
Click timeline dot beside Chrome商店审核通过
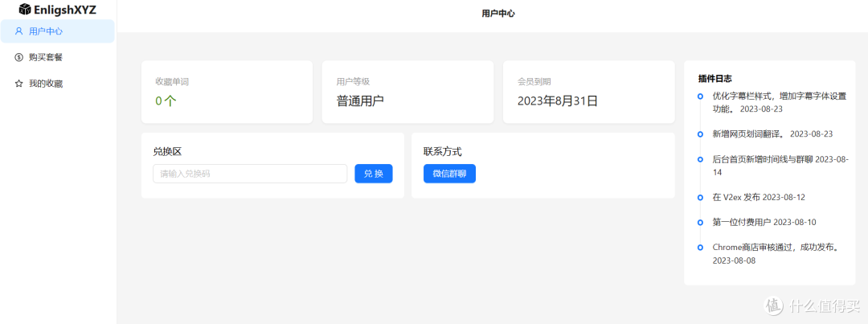(700, 248)
